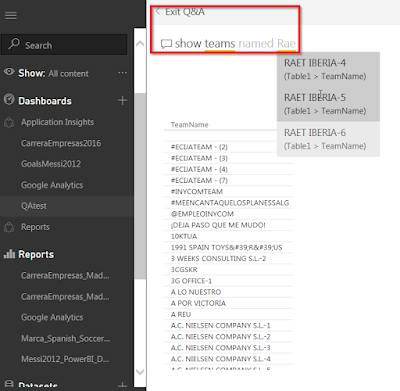Open the Reports dashboard item
400x391 pixels.
35,227
